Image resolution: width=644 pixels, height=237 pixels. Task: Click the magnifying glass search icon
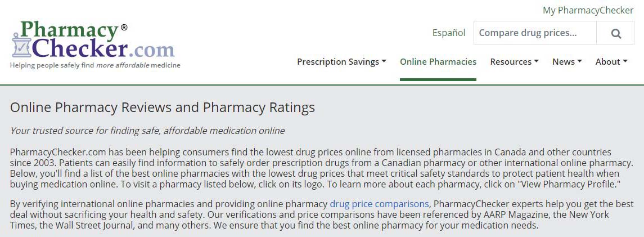[x=616, y=33]
